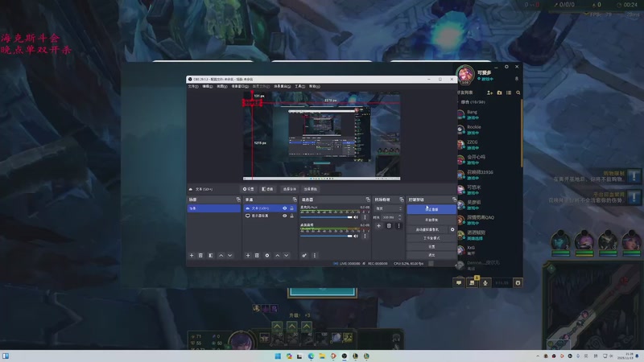Open the scene transition type dropdown
This screenshot has height=362, width=644.
[x=389, y=208]
